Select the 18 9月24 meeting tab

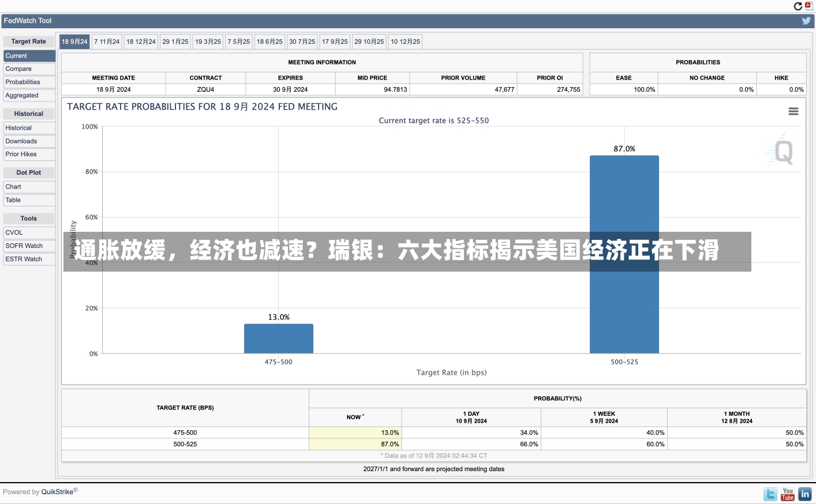[74, 42]
